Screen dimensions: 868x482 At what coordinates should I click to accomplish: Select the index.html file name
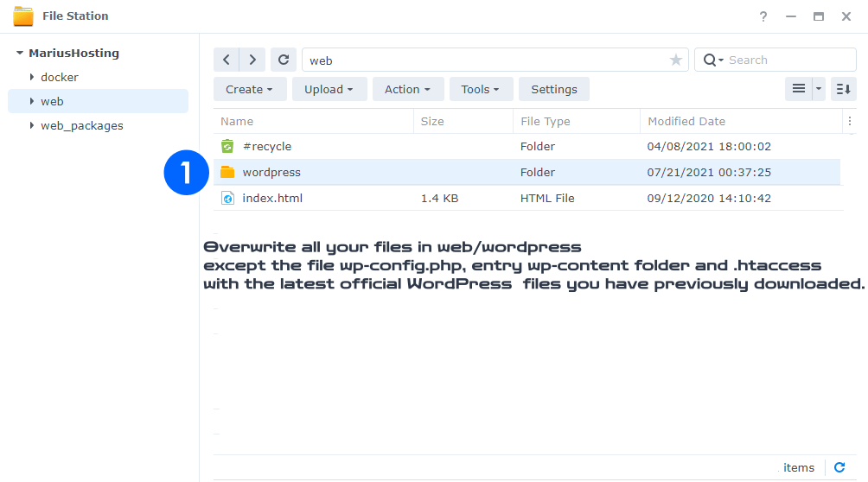[272, 198]
